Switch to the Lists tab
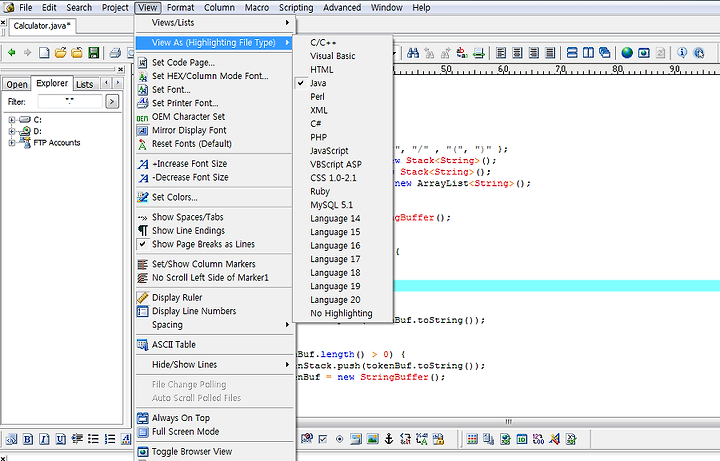Image resolution: width=720 pixels, height=461 pixels. coord(84,84)
